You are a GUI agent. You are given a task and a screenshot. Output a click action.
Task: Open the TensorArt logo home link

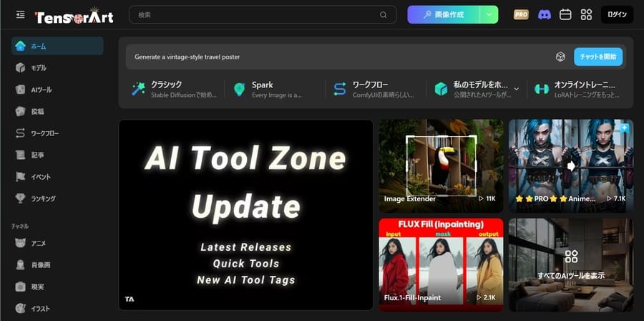coord(74,16)
